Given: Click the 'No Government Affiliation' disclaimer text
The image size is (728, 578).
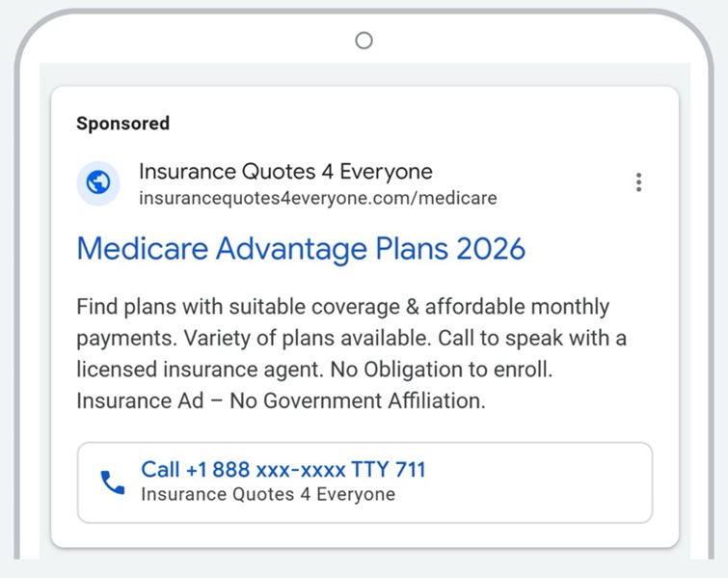Looking at the screenshot, I should [x=358, y=400].
